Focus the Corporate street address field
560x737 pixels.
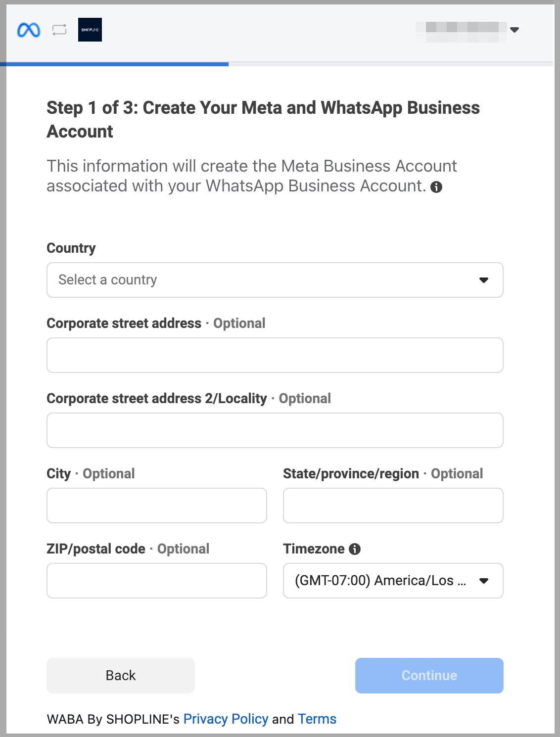[x=275, y=355]
